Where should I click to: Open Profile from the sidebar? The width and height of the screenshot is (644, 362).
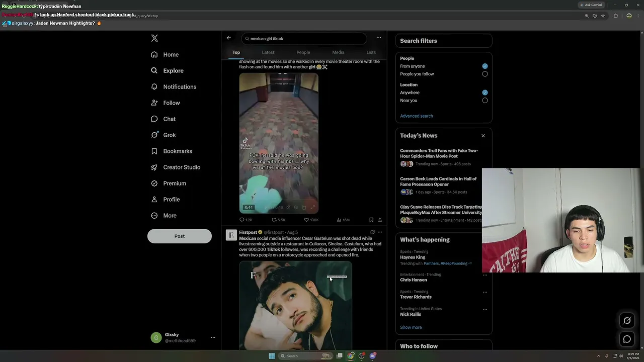coord(165,199)
